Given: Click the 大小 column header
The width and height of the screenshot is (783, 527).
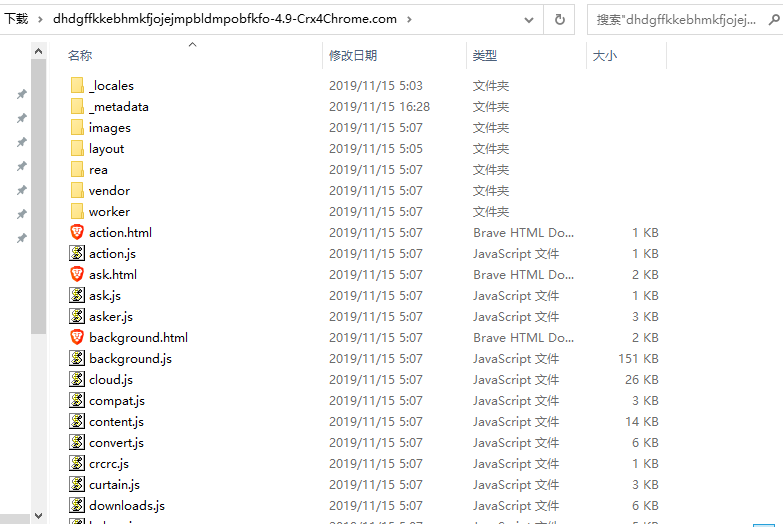Looking at the screenshot, I should point(605,56).
